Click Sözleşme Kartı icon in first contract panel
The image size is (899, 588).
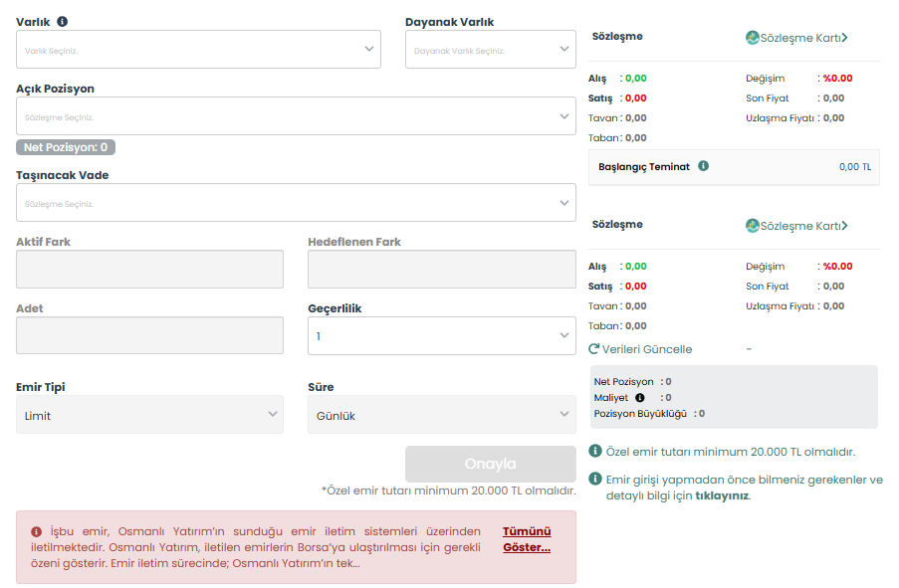pos(753,38)
